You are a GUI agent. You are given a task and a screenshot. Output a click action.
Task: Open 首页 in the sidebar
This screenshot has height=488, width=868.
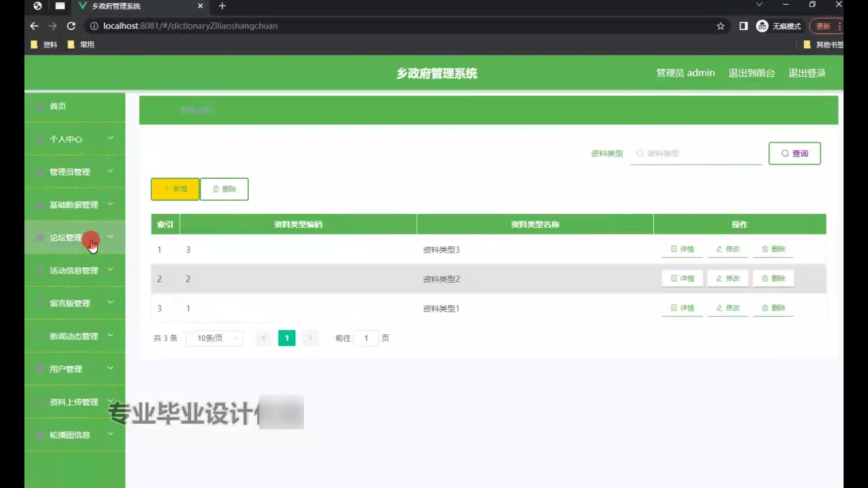(x=75, y=106)
